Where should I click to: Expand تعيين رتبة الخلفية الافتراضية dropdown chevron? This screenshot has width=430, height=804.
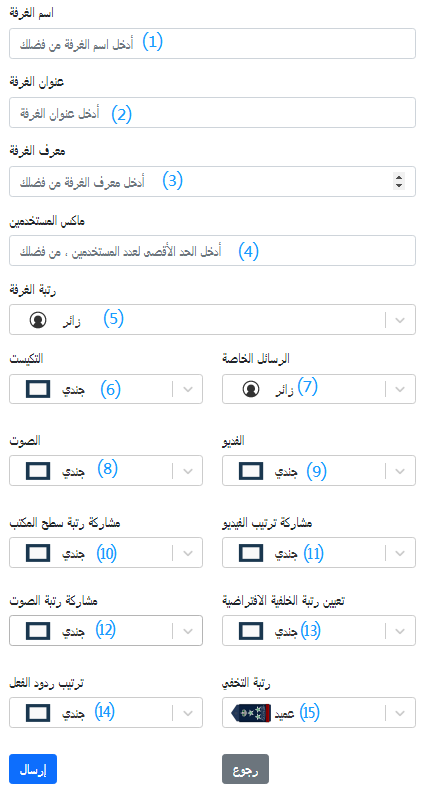(x=401, y=630)
